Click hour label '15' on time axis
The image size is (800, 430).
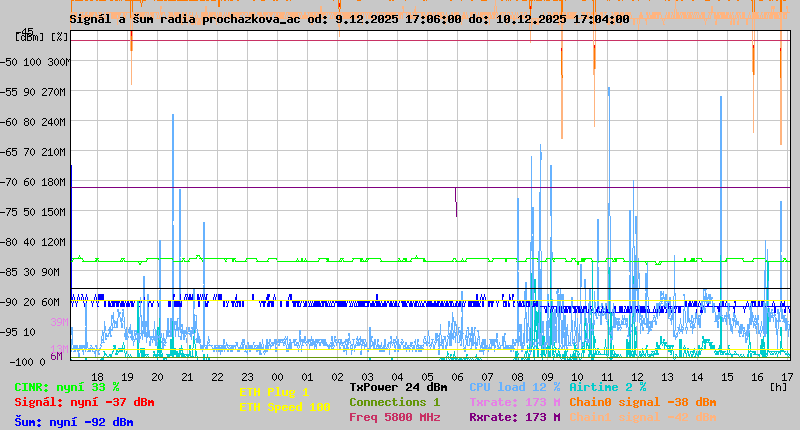pyautogui.click(x=728, y=377)
